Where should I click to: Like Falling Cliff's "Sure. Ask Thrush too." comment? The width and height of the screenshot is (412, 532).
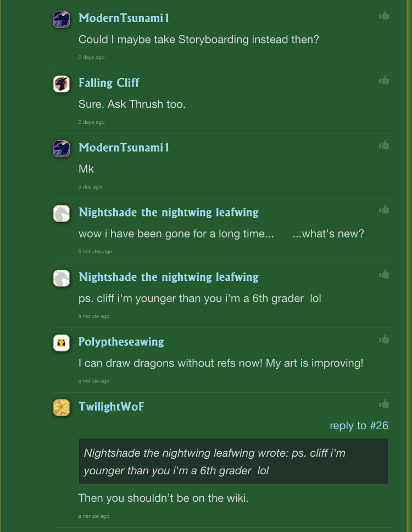click(384, 80)
